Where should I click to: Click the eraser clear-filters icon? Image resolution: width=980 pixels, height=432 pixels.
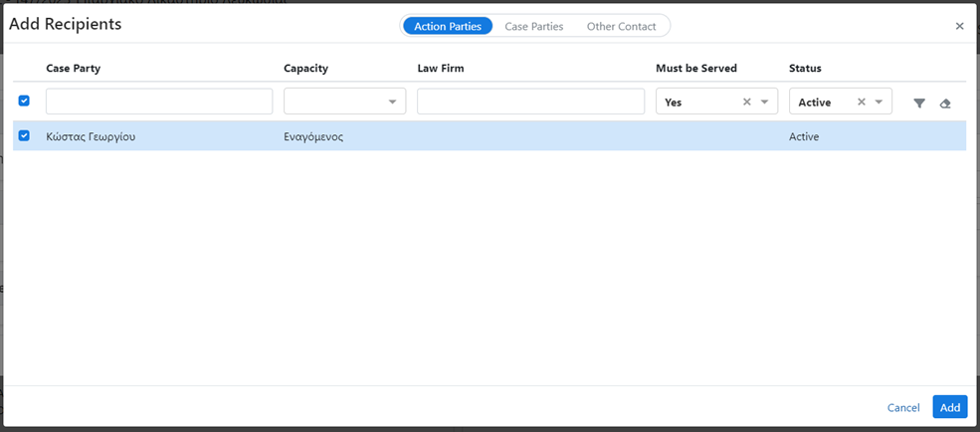945,103
